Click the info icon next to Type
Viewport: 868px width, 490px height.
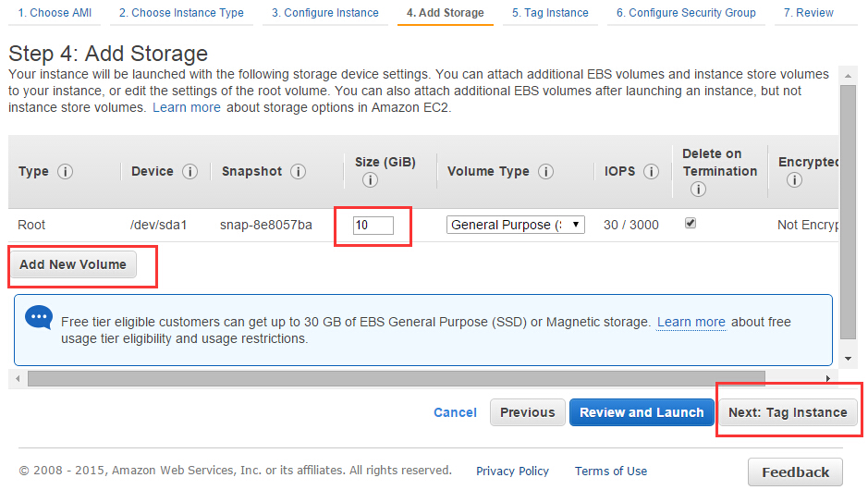click(x=66, y=172)
